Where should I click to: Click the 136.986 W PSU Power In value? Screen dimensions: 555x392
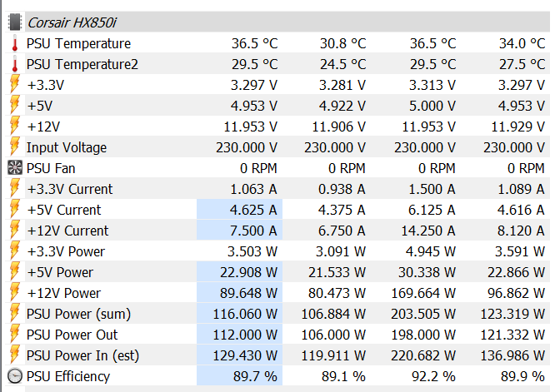pyautogui.click(x=512, y=355)
